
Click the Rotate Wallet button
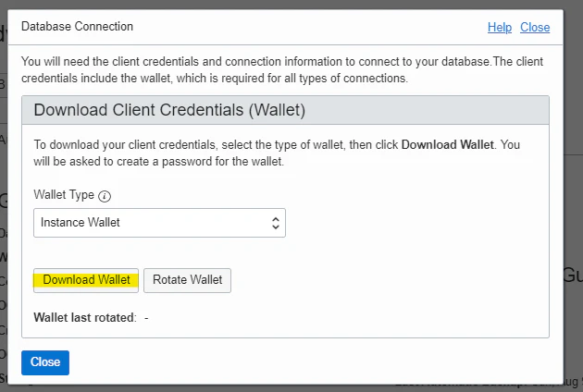click(187, 280)
